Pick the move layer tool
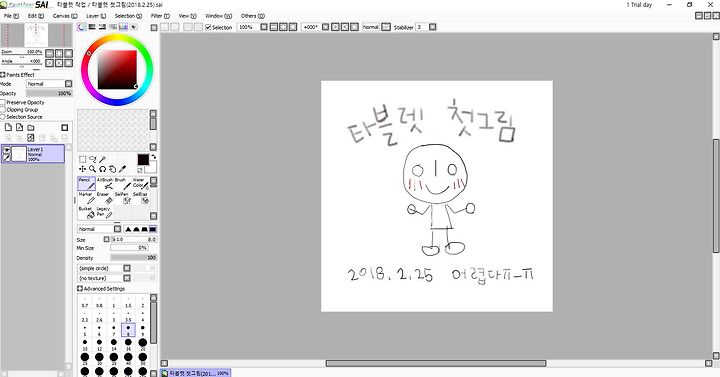This screenshot has width=720, height=377. click(83, 169)
